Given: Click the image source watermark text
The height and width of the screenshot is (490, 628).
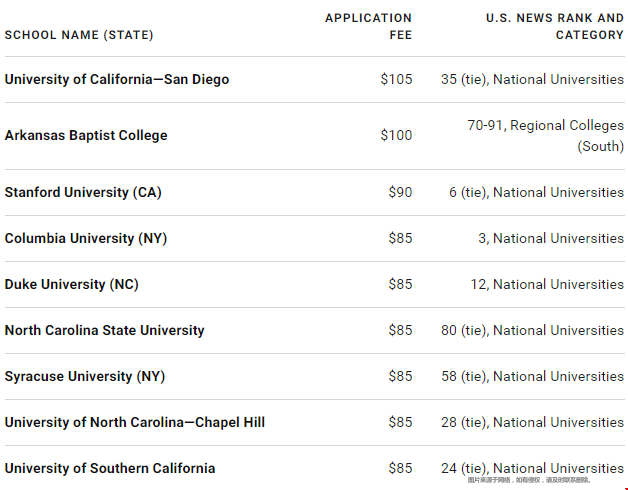Looking at the screenshot, I should [x=529, y=480].
